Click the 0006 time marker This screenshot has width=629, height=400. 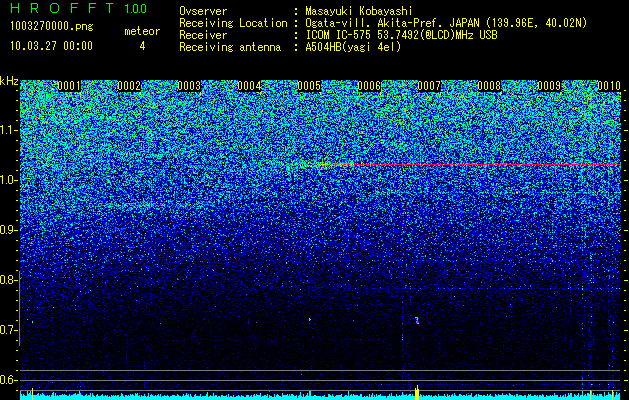point(369,86)
